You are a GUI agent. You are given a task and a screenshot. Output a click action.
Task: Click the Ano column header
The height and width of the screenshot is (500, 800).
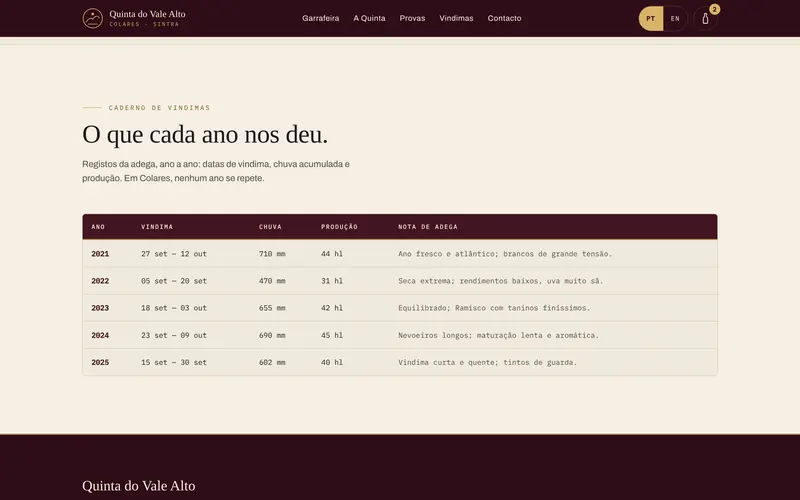98,227
